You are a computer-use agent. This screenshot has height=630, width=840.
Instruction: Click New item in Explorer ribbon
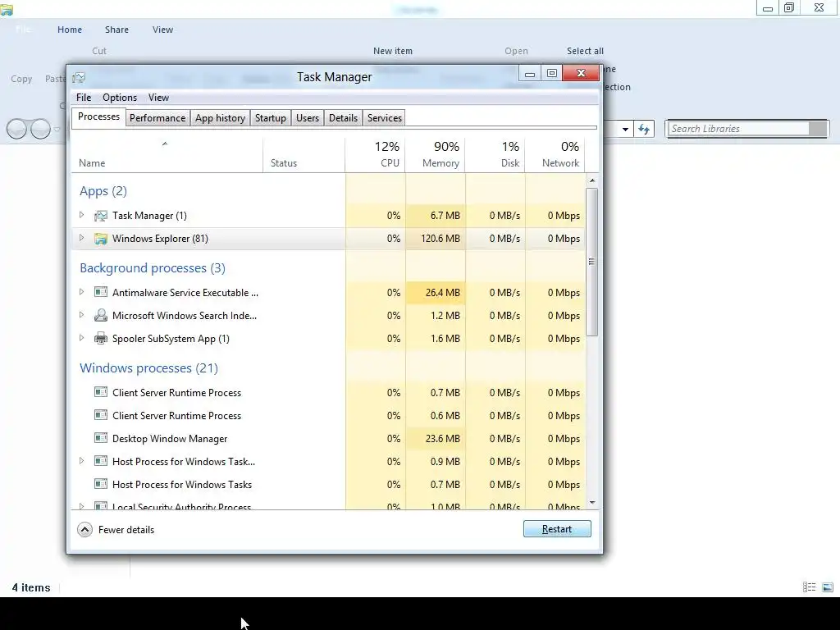point(393,51)
